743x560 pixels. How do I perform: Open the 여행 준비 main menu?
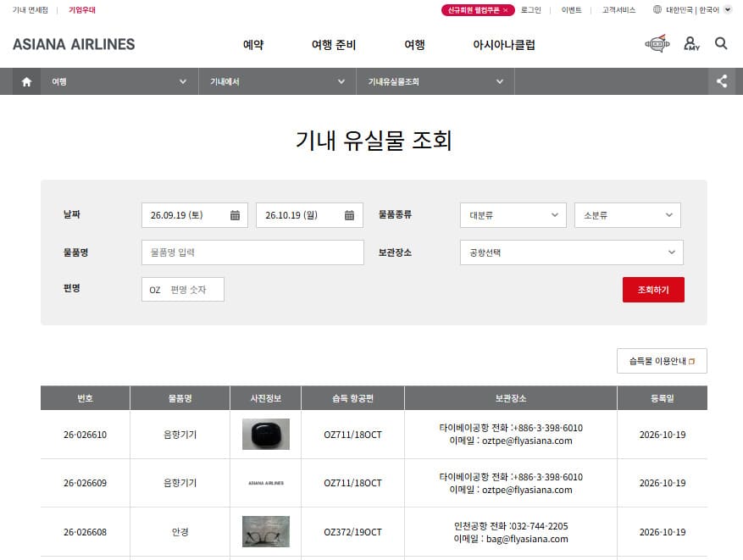pyautogui.click(x=334, y=45)
